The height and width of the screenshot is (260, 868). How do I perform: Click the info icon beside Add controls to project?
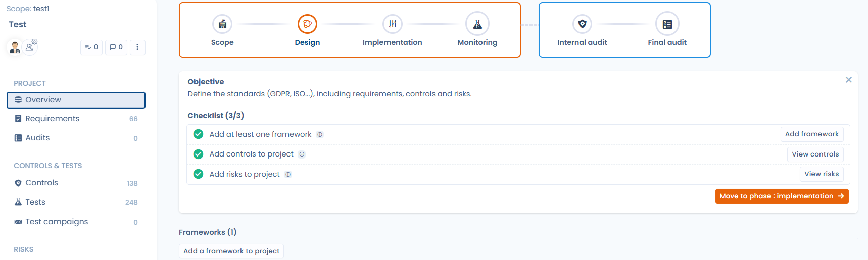point(302,154)
